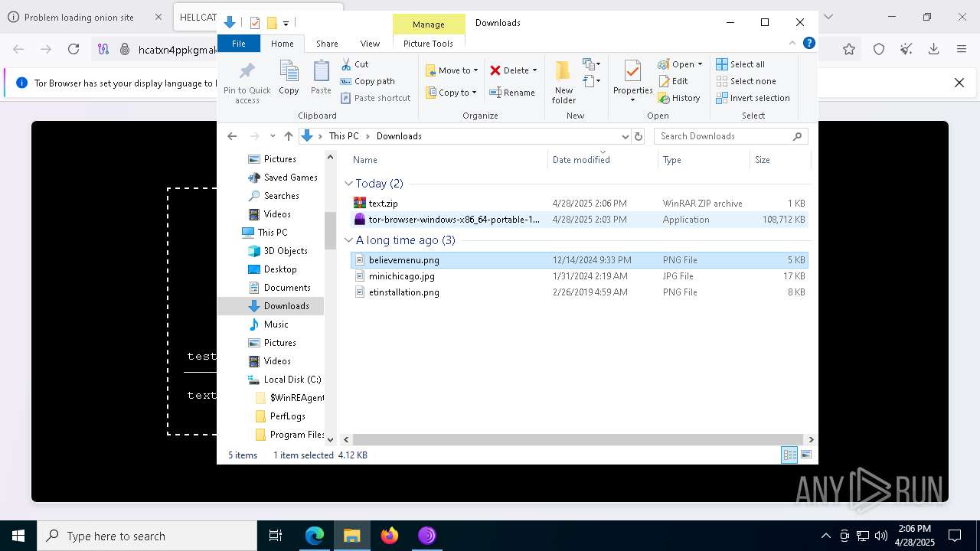Click the New folder icon
This screenshot has height=551, width=980.
point(563,82)
